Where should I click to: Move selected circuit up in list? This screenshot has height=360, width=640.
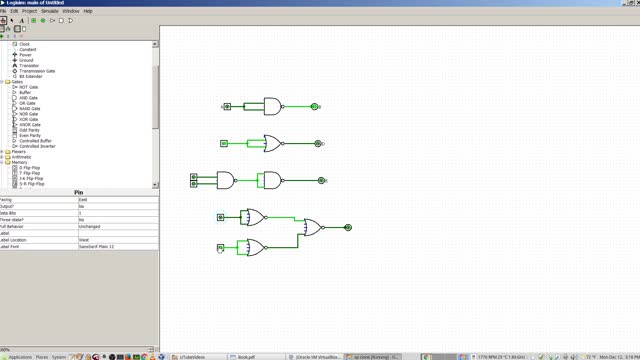8,36
